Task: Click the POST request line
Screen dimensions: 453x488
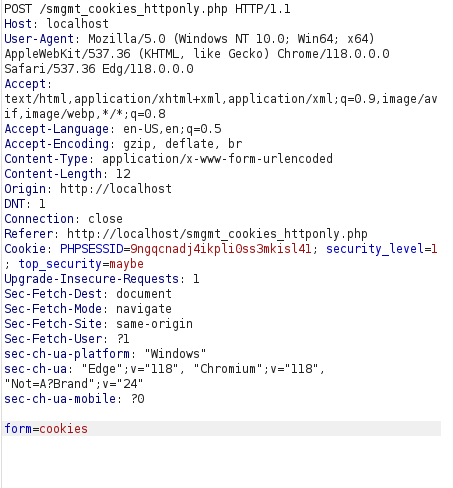Action: (x=147, y=9)
